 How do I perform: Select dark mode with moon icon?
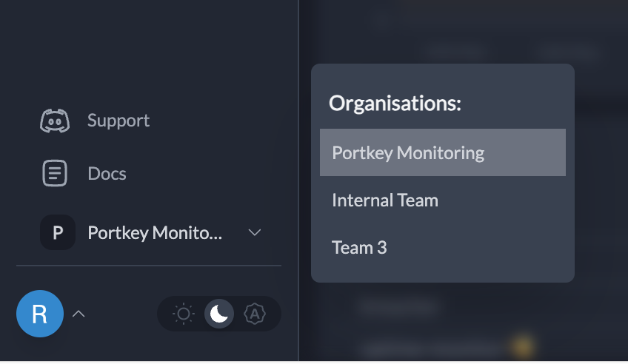tap(219, 314)
